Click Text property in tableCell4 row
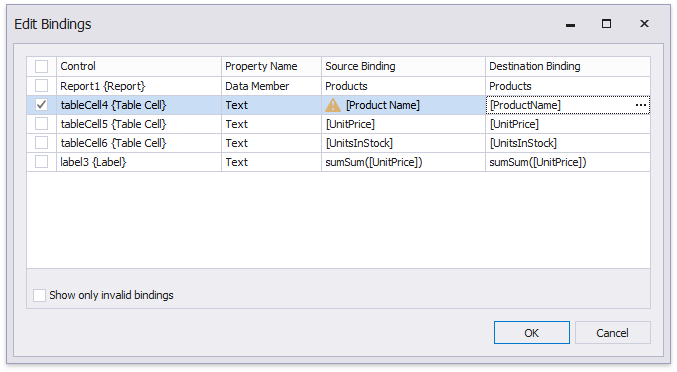677x372 pixels. pyautogui.click(x=271, y=105)
